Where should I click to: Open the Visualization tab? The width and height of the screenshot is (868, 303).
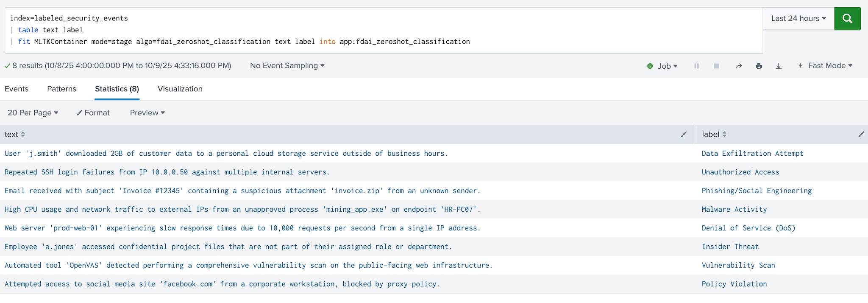180,89
